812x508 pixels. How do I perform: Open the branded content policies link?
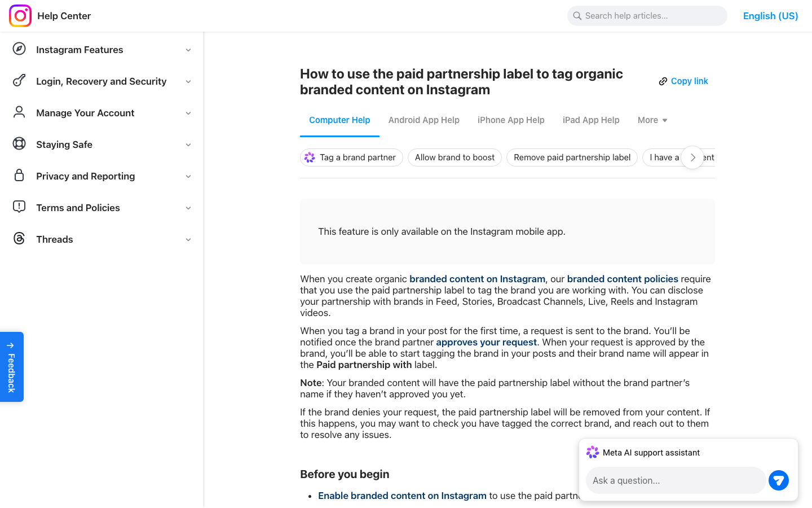pos(623,279)
